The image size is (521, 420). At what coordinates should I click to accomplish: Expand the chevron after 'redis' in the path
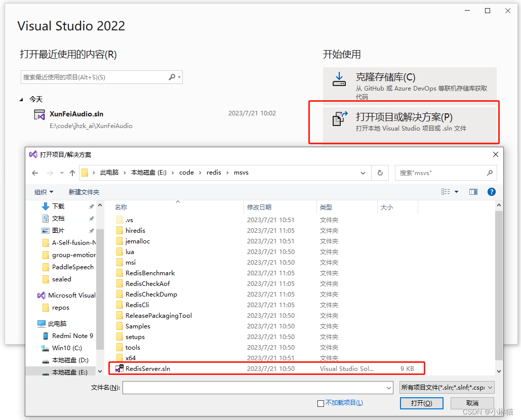tap(228, 173)
